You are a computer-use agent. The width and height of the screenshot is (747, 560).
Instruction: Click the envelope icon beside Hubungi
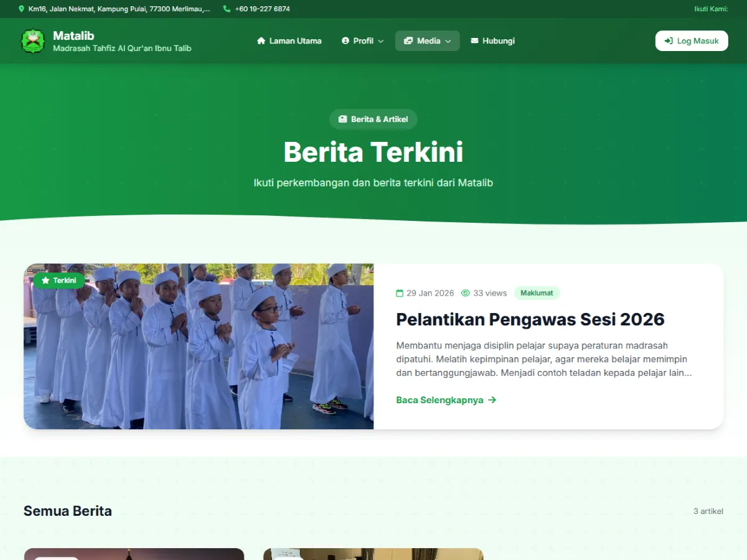475,41
